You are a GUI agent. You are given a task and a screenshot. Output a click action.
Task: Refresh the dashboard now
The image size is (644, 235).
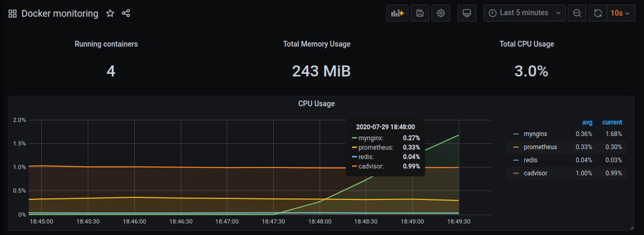coord(598,13)
